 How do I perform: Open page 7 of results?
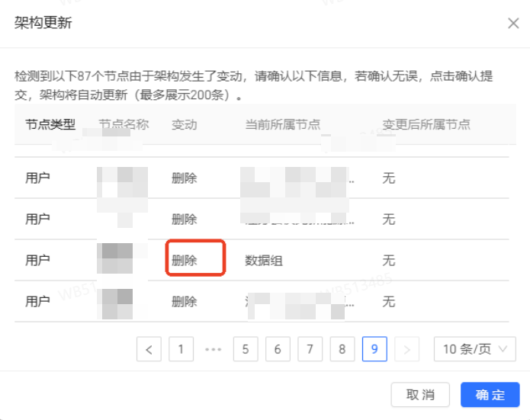(x=310, y=350)
